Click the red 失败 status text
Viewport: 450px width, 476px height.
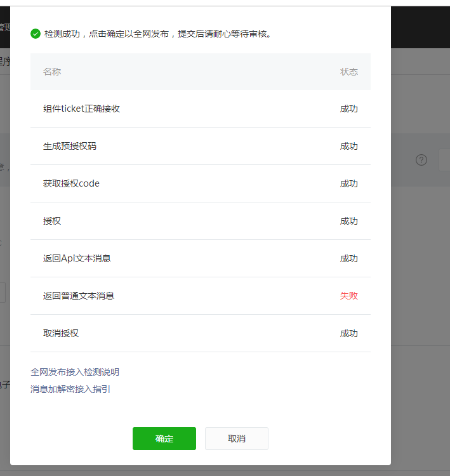[x=348, y=296]
